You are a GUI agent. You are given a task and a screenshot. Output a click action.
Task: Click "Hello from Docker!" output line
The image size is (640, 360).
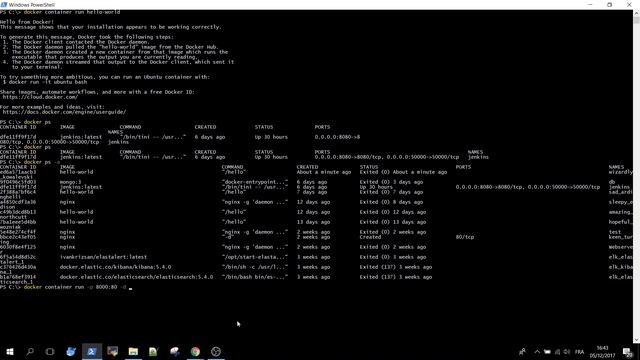[27, 22]
